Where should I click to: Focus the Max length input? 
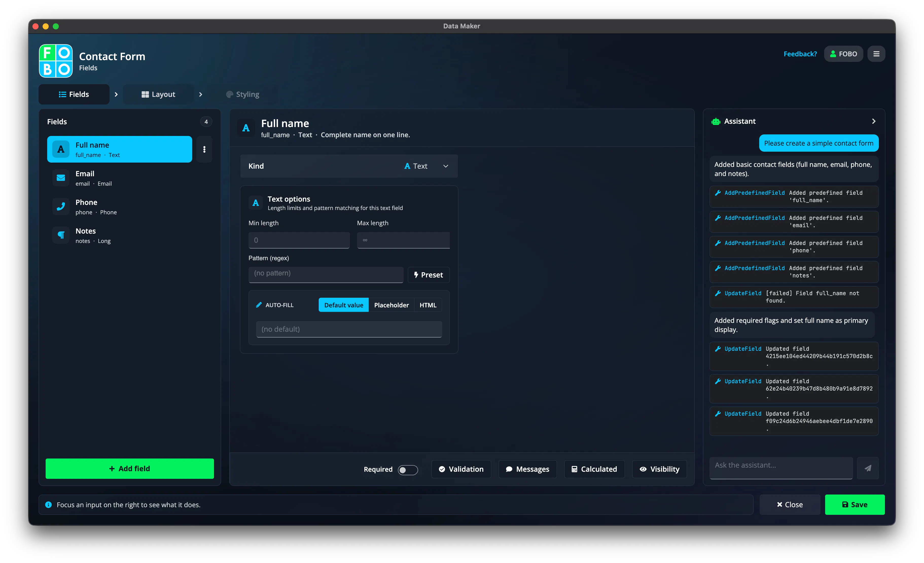[403, 240]
